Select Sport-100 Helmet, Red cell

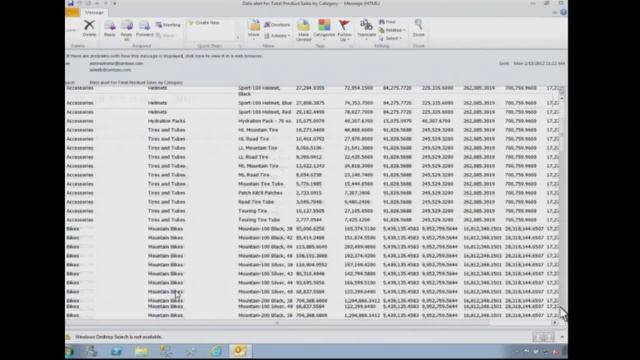pyautogui.click(x=264, y=112)
